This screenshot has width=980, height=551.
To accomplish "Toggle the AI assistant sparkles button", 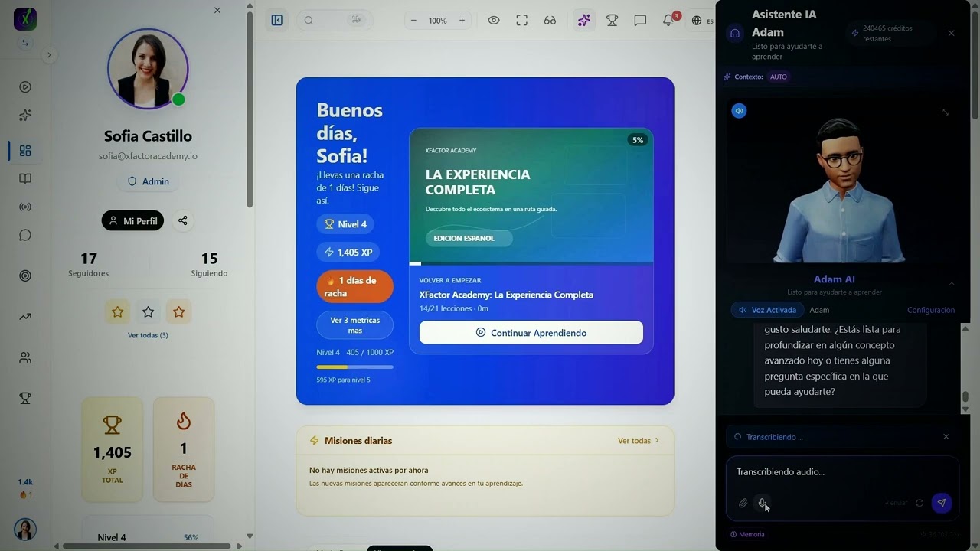I will pyautogui.click(x=584, y=21).
